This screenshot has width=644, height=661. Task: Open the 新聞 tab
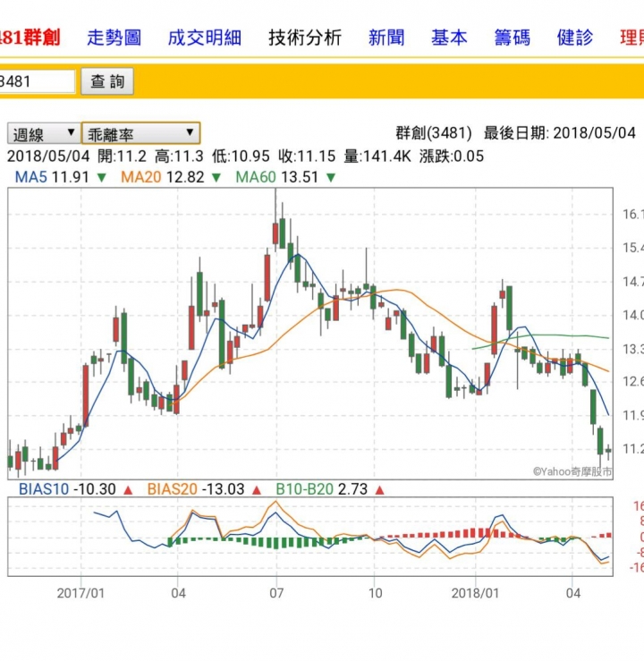386,38
